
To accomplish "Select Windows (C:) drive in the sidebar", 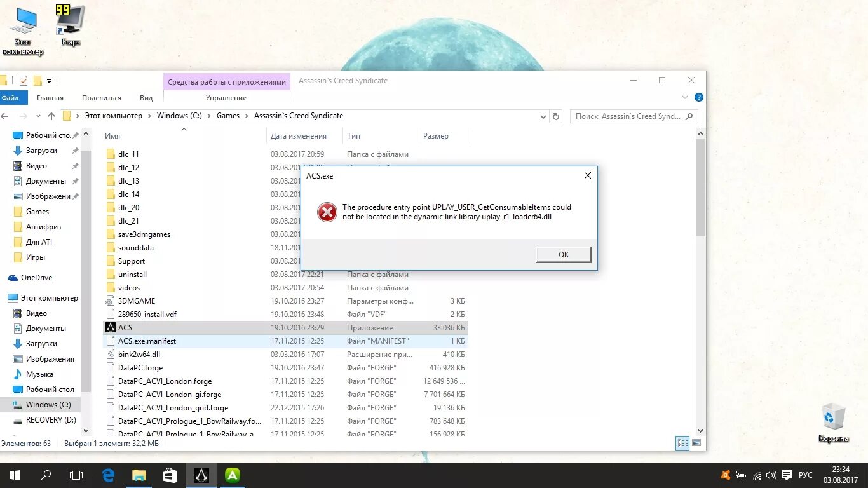I will 48,405.
